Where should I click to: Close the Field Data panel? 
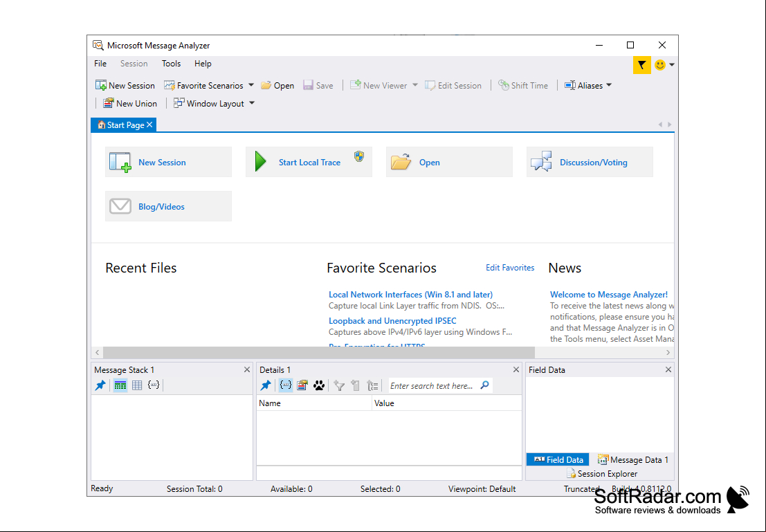tap(668, 370)
